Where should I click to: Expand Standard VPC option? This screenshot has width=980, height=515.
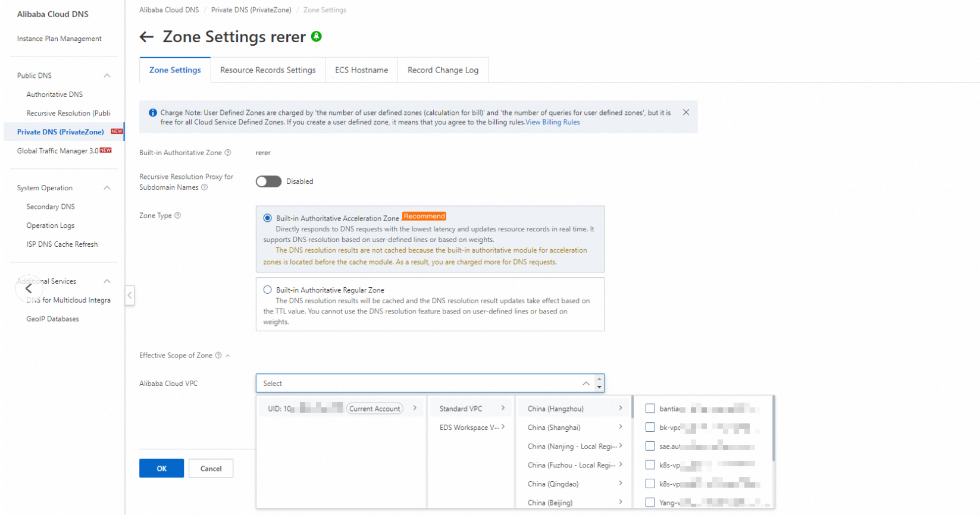(472, 409)
